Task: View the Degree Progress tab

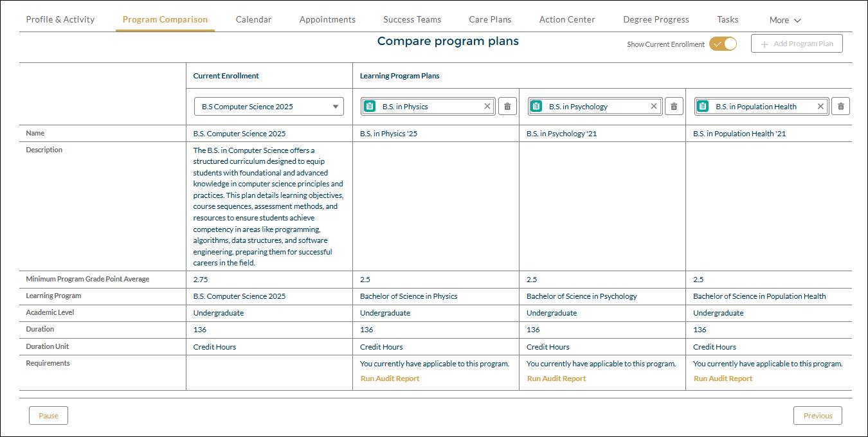Action: pos(656,19)
